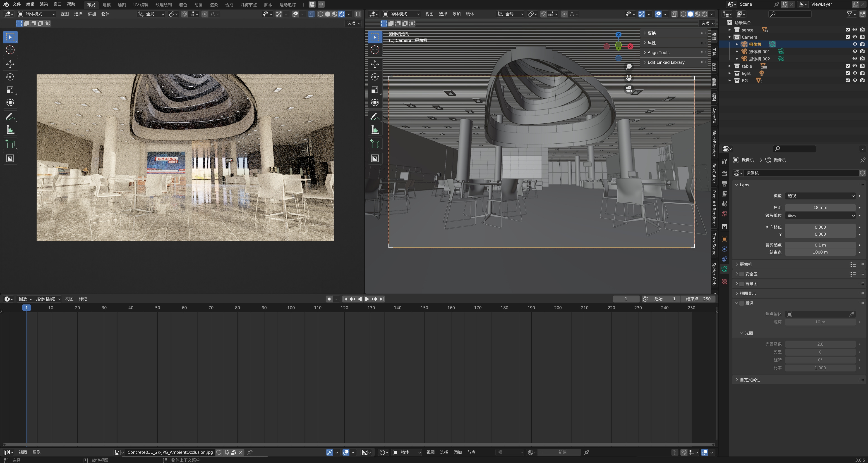The width and height of the screenshot is (868, 463).
Task: Expand the sence collection in outliner
Action: (x=729, y=30)
